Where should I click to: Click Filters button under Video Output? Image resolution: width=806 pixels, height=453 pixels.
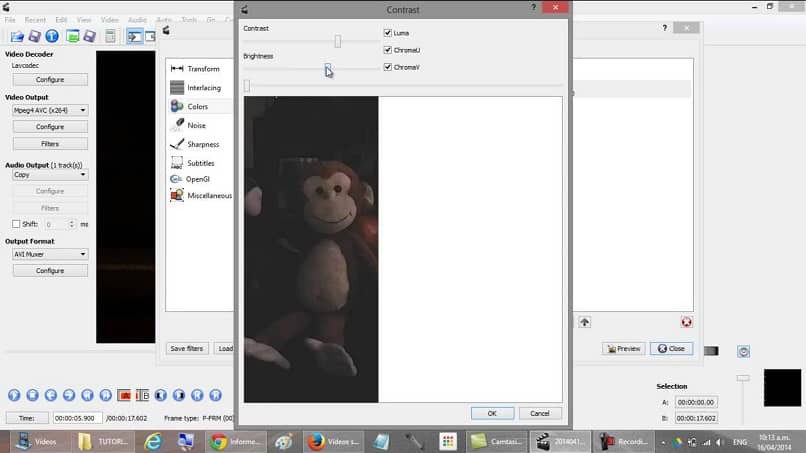coord(50,144)
